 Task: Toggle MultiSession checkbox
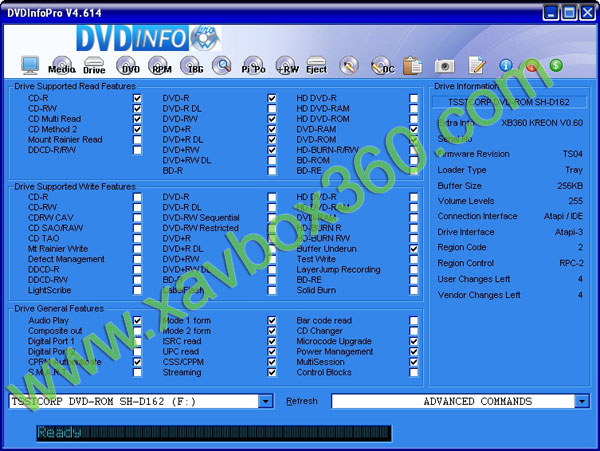tap(414, 361)
